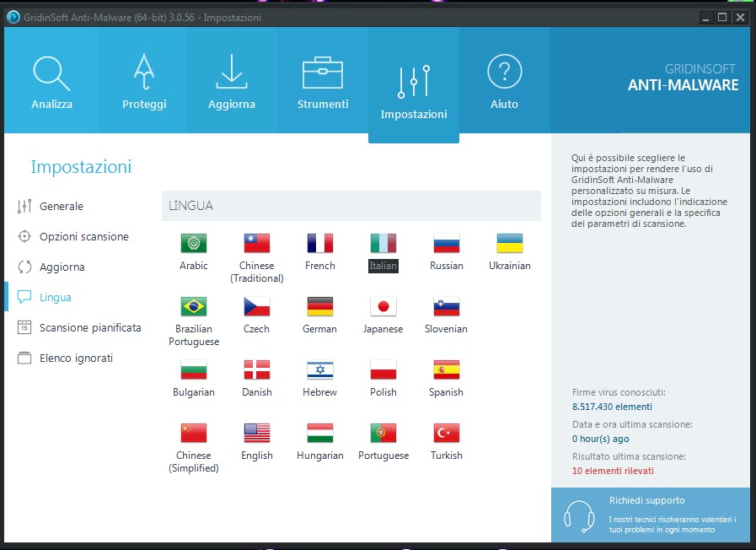Choose the Chinese (Simplified) flag

[x=193, y=433]
